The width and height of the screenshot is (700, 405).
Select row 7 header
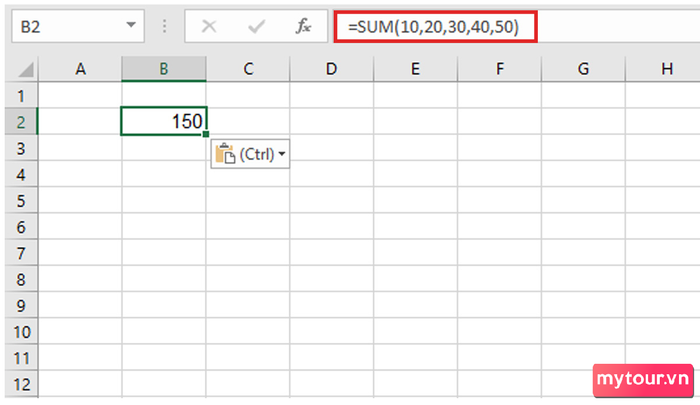(x=21, y=253)
